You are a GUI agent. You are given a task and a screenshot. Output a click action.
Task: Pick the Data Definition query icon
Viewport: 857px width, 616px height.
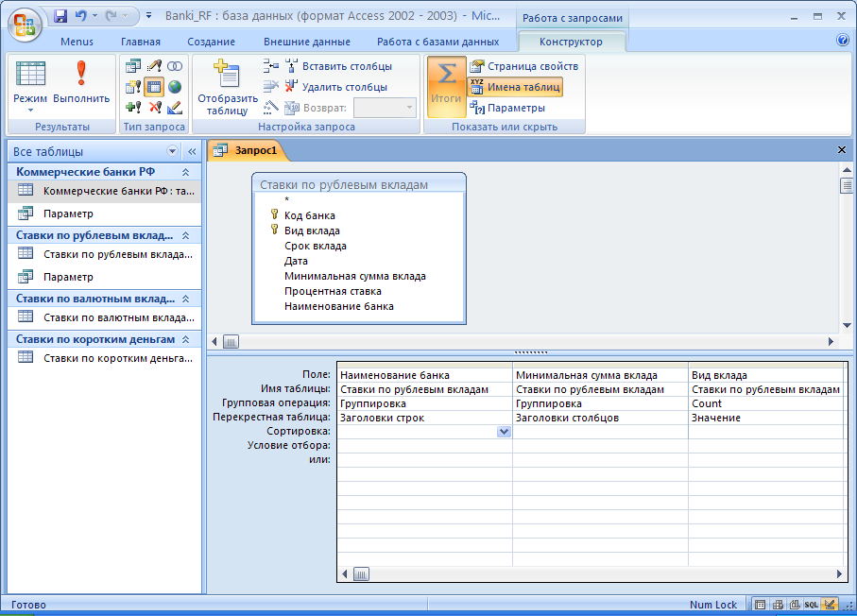point(175,108)
